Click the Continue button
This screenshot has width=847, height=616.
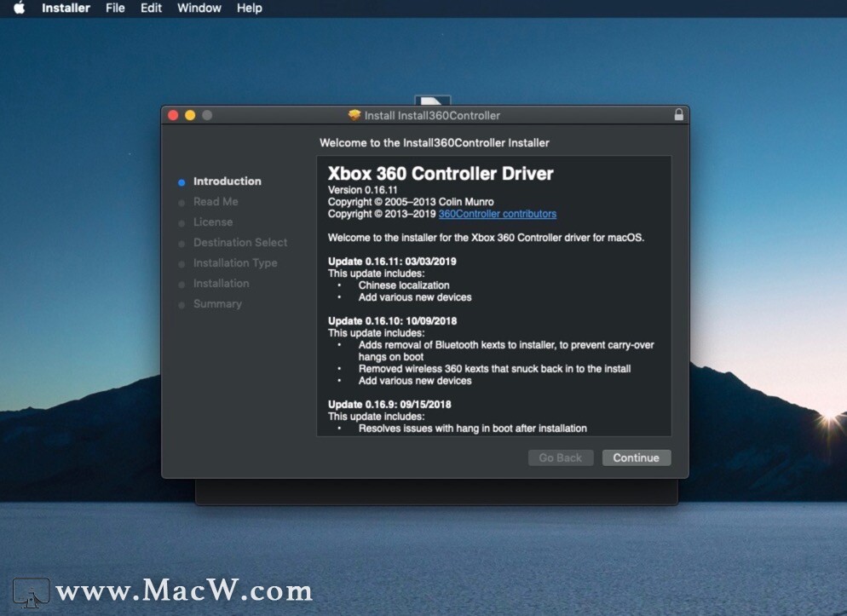637,458
